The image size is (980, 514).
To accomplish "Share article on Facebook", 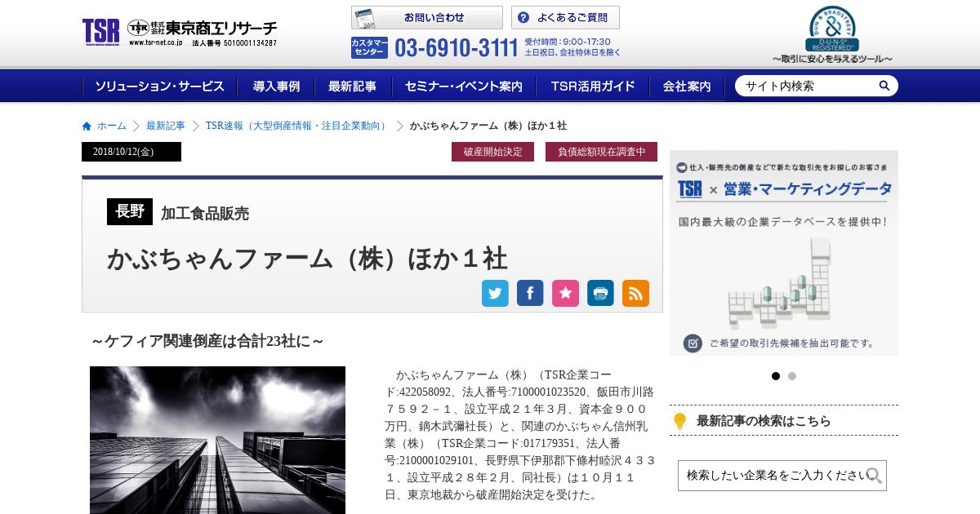I will (x=530, y=293).
